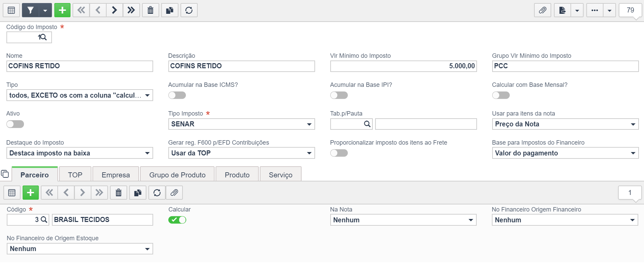Image resolution: width=644 pixels, height=272 pixels.
Task: Toggle Calcular com Base Mensal switch
Action: pos(501,95)
